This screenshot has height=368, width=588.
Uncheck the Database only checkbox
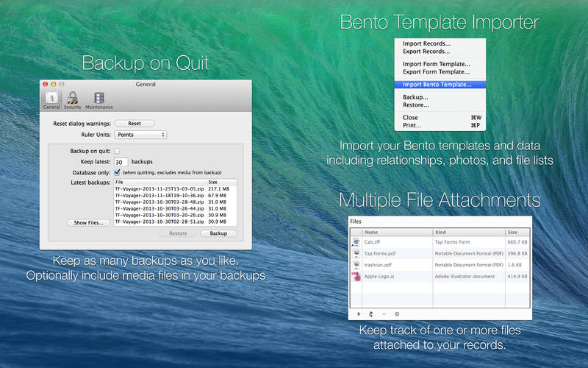tap(117, 171)
